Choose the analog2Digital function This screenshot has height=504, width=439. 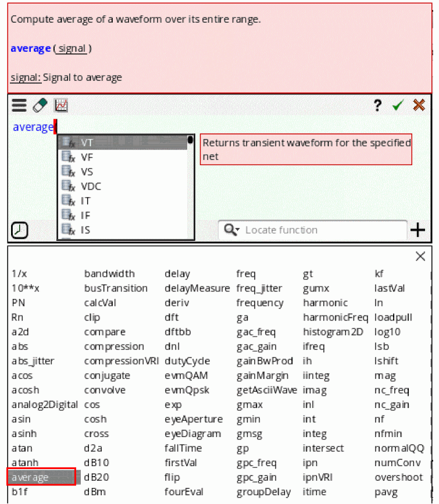coord(45,404)
